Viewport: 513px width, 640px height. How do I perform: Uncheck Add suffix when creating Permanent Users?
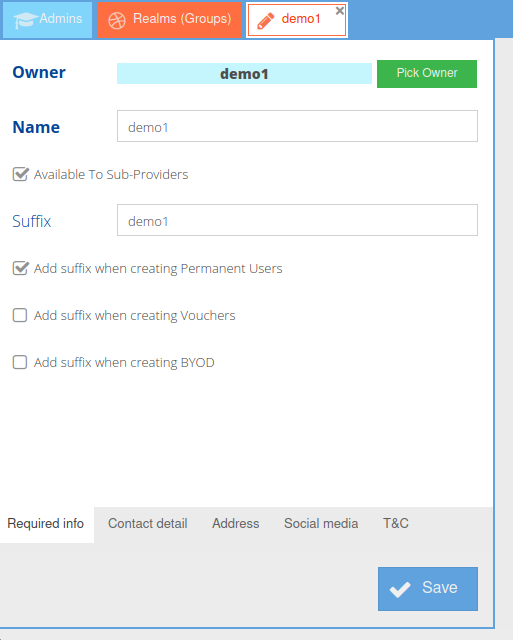(x=20, y=268)
